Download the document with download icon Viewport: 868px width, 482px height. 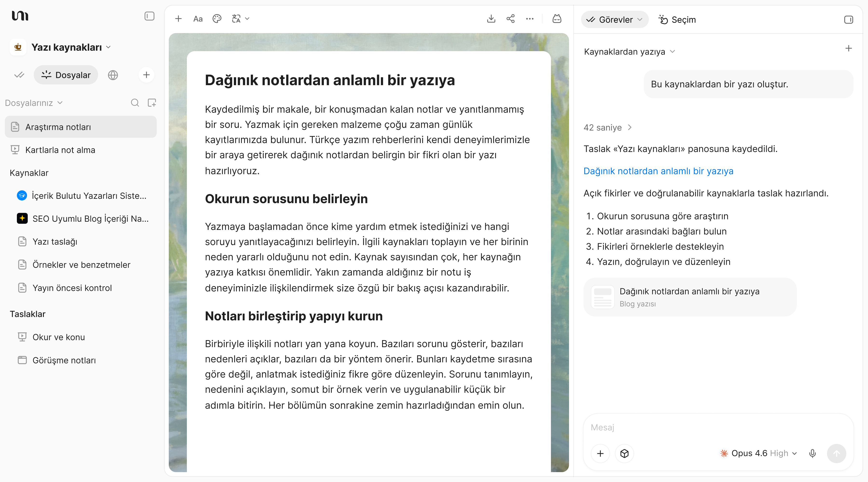pos(491,19)
